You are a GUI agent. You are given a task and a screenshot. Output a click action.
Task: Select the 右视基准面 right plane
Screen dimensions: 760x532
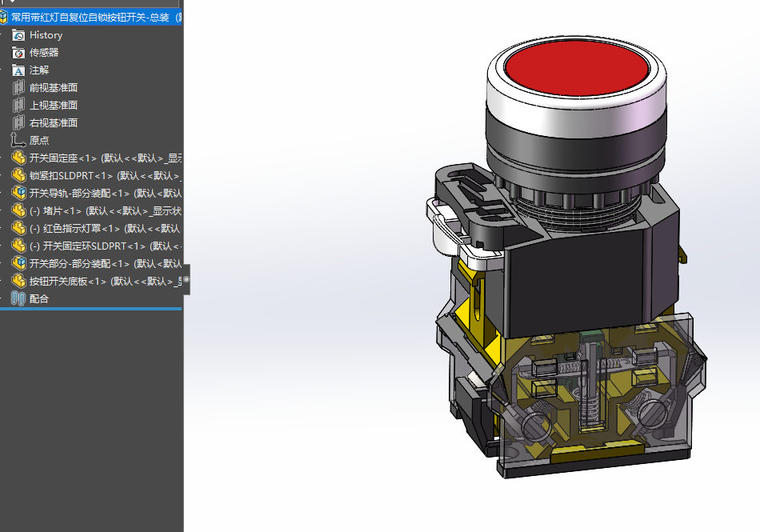click(x=53, y=123)
